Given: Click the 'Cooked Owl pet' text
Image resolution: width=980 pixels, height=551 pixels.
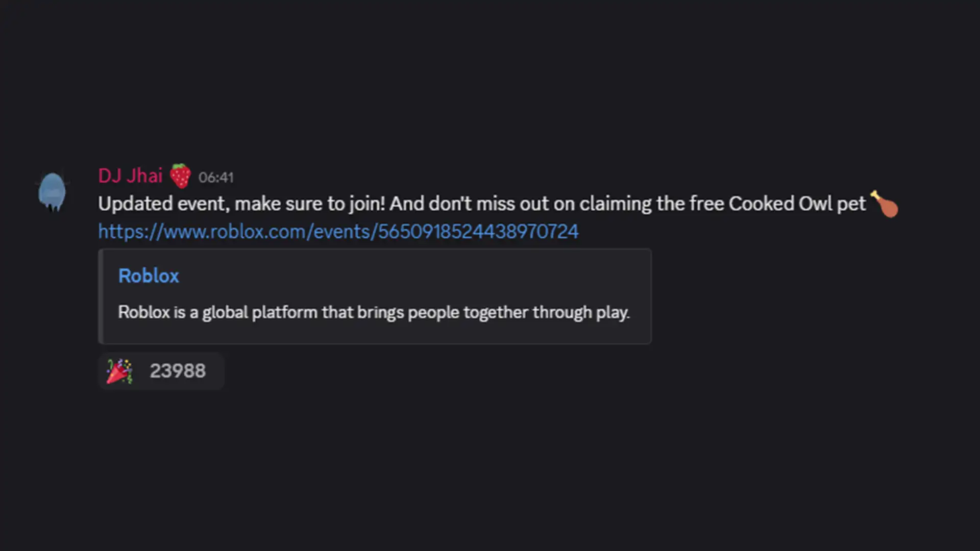Looking at the screenshot, I should coord(797,204).
